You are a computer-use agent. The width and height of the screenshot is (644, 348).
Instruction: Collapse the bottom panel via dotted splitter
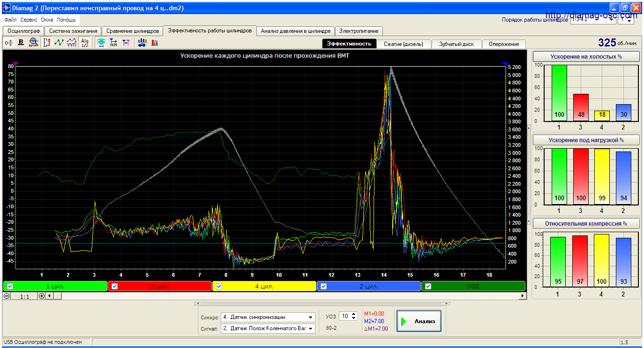coord(322,304)
